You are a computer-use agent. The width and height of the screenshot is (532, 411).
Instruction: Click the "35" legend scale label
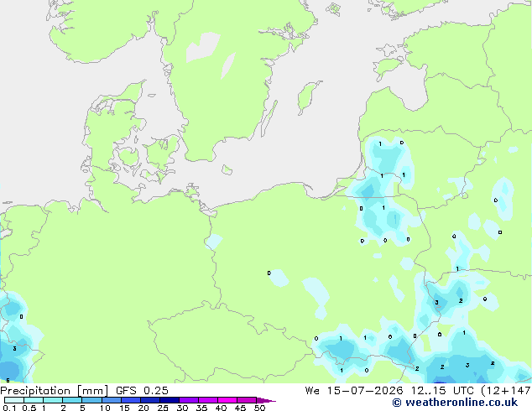(201, 408)
